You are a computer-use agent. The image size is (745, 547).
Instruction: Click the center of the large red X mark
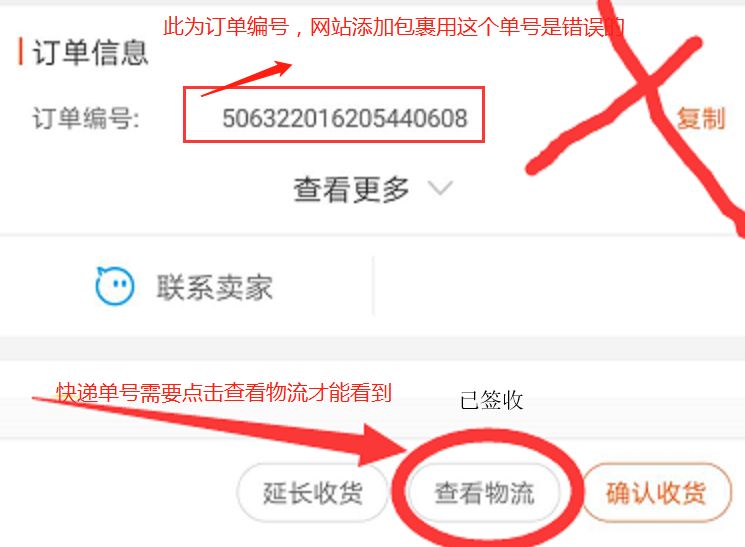point(648,85)
